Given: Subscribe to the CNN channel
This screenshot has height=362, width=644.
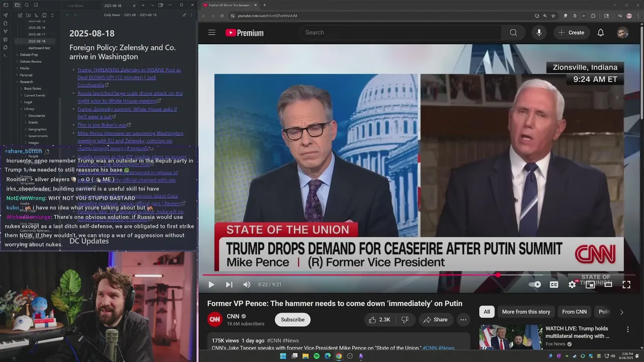Looking at the screenshot, I should pos(292,320).
